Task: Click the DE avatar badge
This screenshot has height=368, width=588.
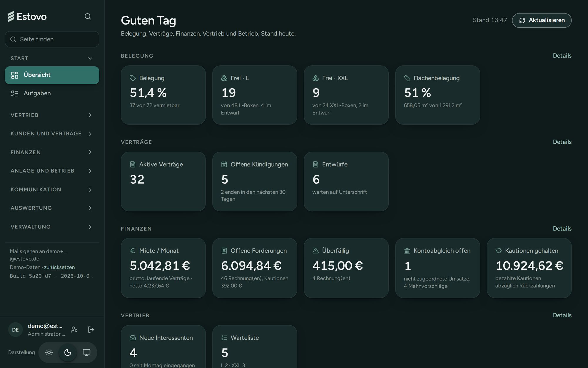Action: pyautogui.click(x=15, y=330)
